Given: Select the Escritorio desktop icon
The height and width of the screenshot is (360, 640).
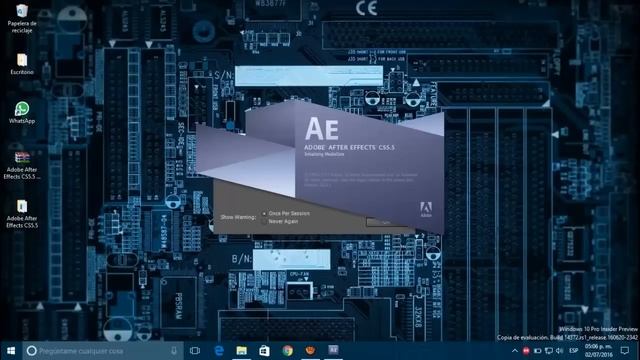Looking at the screenshot, I should tap(22, 64).
